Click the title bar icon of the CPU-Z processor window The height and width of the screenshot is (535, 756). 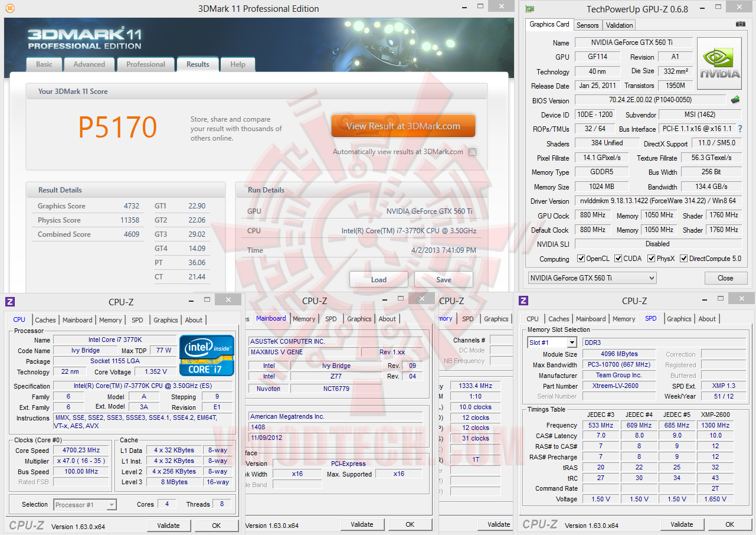(10, 302)
